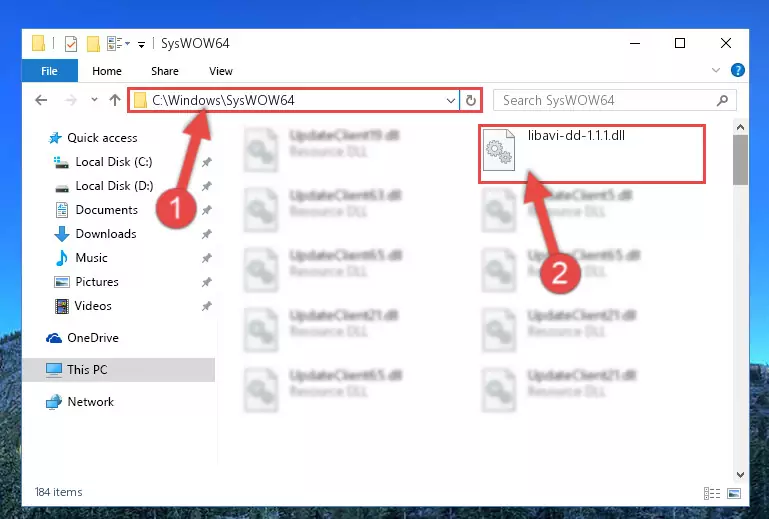769x519 pixels.
Task: Select OneDrive in navigation pane
Action: point(93,338)
